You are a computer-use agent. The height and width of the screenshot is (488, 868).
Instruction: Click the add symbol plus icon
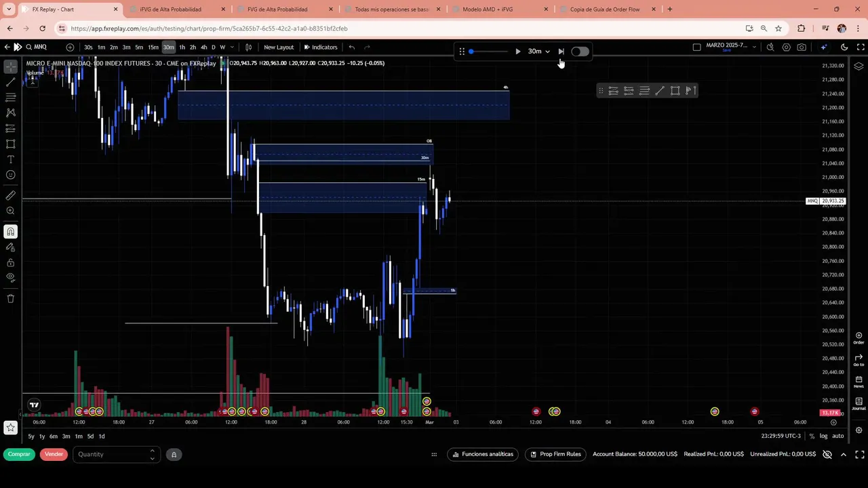[x=70, y=47]
